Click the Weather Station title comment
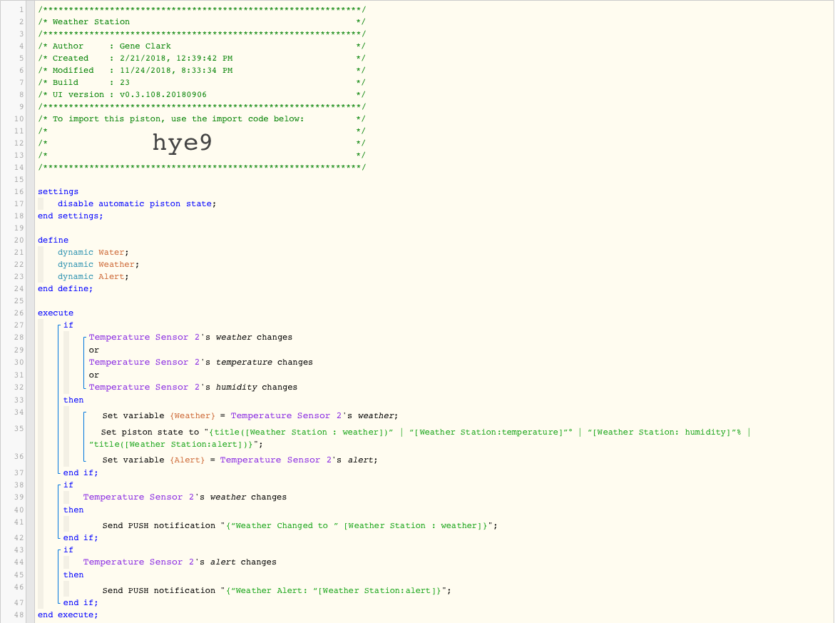The height and width of the screenshot is (623, 840). coord(201,22)
